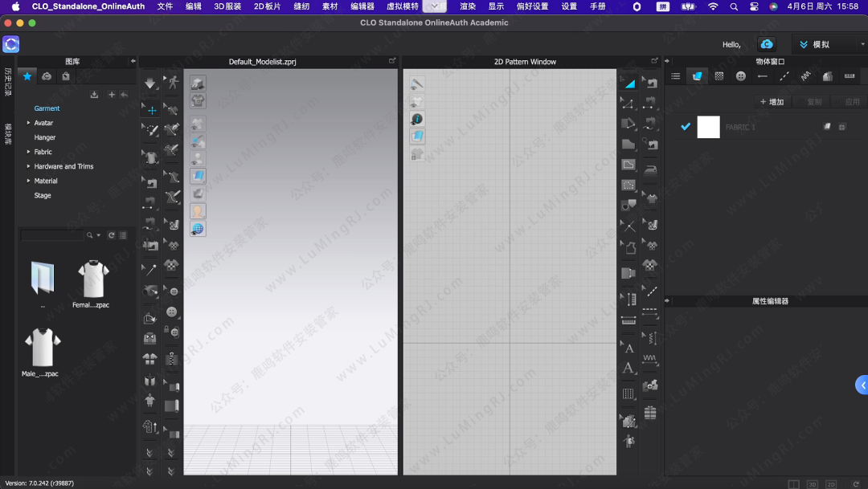Viewport: 868px width, 489px height.
Task: Expand the Avatar library folder
Action: click(x=28, y=123)
